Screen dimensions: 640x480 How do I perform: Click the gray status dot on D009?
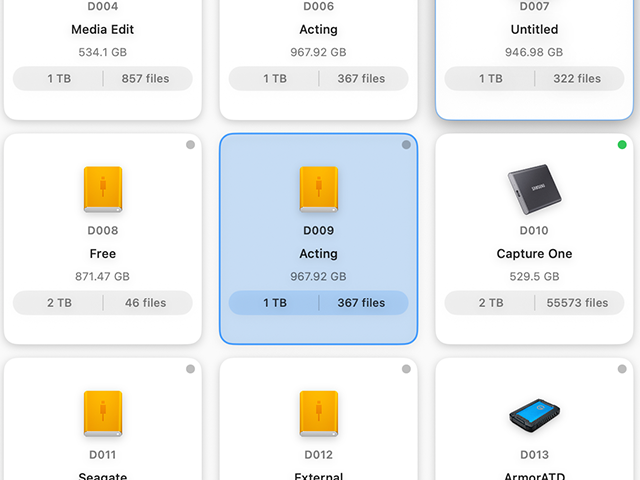pos(406,144)
